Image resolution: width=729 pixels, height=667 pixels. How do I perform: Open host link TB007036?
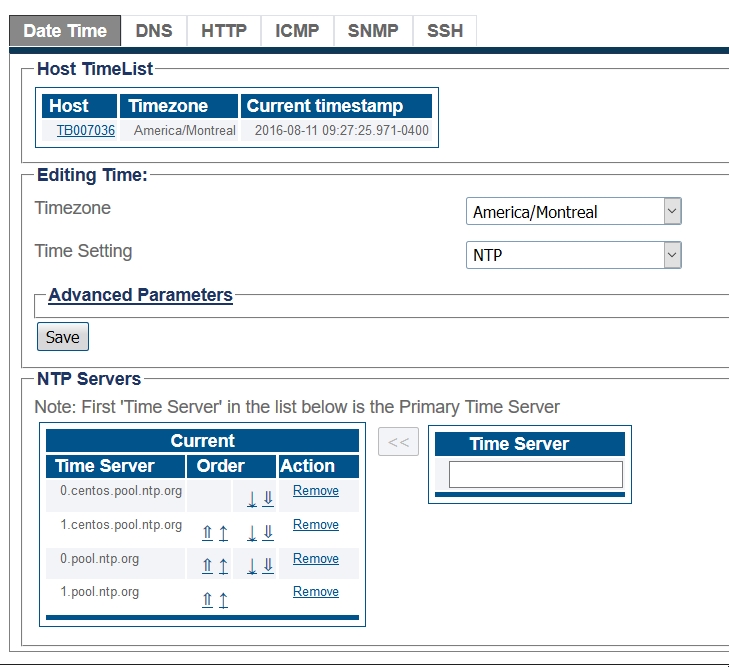(x=85, y=130)
